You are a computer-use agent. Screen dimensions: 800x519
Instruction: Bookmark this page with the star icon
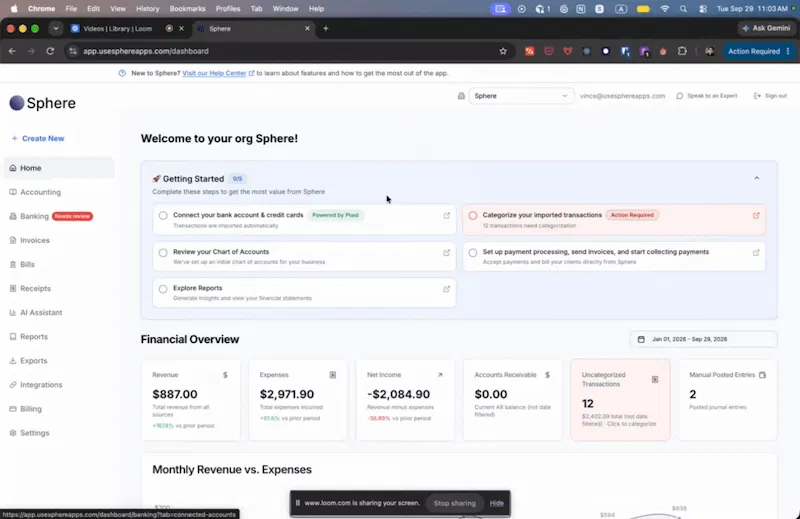click(x=503, y=51)
